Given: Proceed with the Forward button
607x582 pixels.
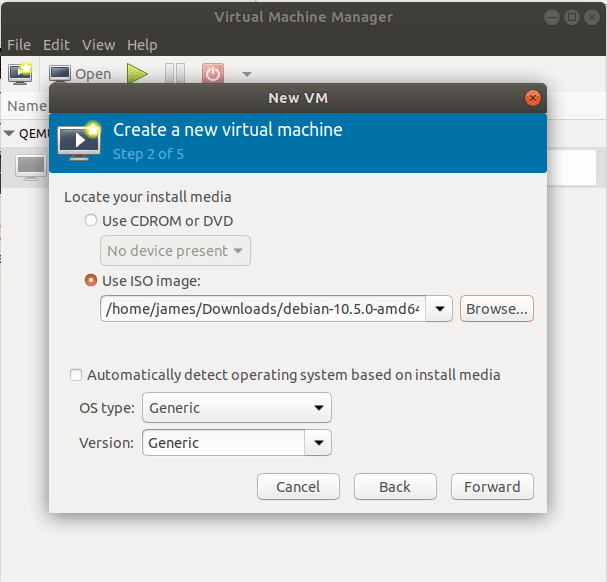Looking at the screenshot, I should [x=492, y=487].
